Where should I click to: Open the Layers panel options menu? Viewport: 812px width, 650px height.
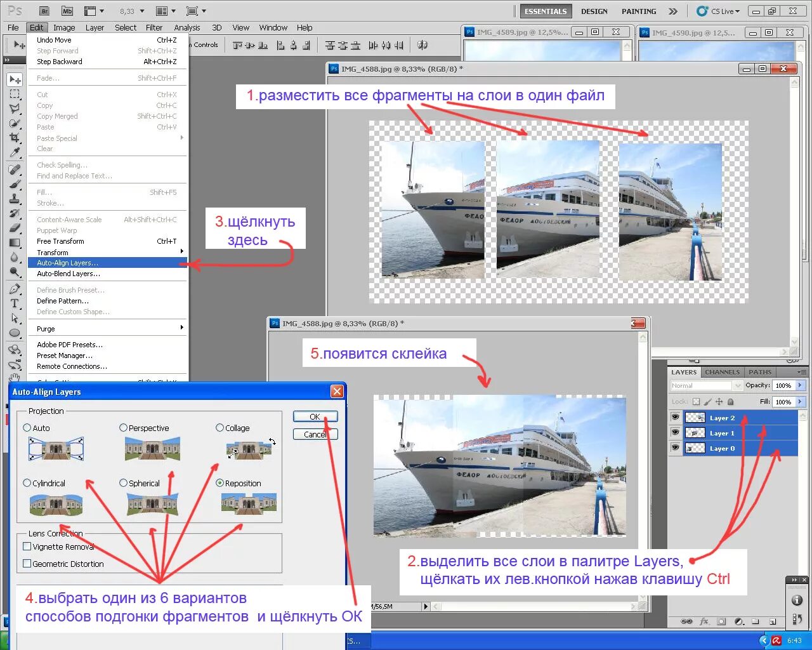tap(802, 372)
